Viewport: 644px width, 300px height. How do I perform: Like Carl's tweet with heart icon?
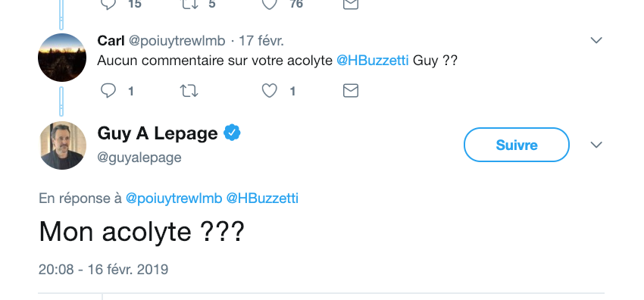[x=270, y=91]
